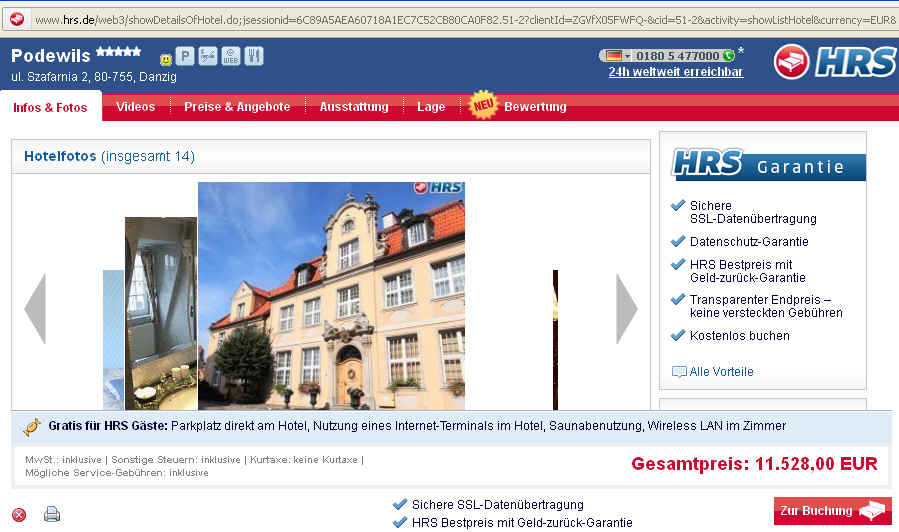Show next hotel photo with right arrow

tap(627, 309)
